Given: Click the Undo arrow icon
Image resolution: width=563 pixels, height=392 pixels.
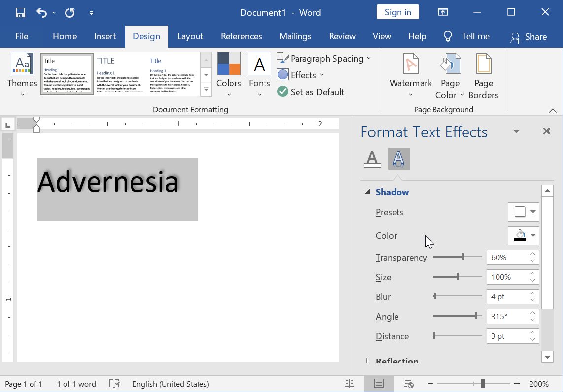Looking at the screenshot, I should point(42,13).
